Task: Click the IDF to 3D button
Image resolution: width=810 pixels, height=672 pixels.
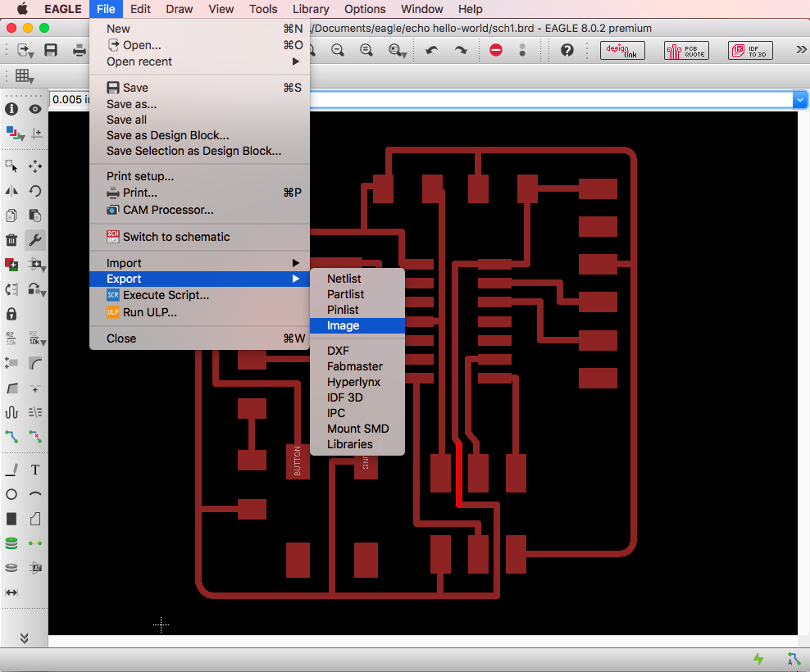Action: [x=751, y=50]
